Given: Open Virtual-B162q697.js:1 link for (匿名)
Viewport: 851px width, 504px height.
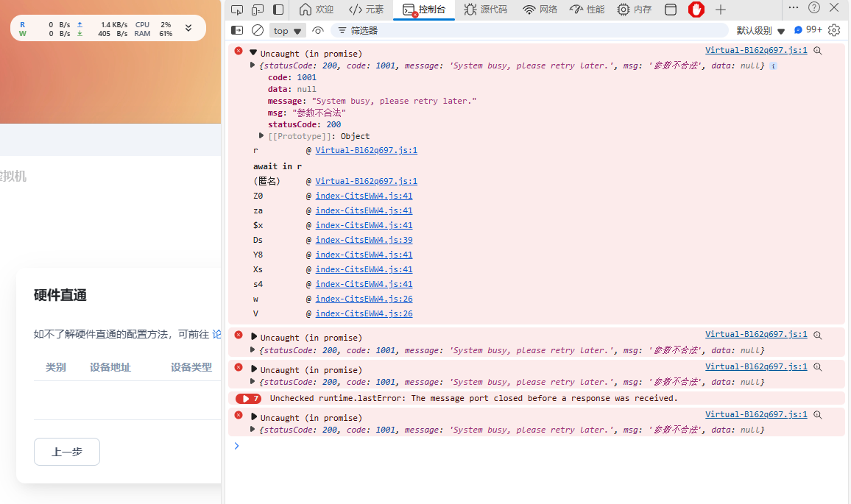Looking at the screenshot, I should click(x=367, y=181).
